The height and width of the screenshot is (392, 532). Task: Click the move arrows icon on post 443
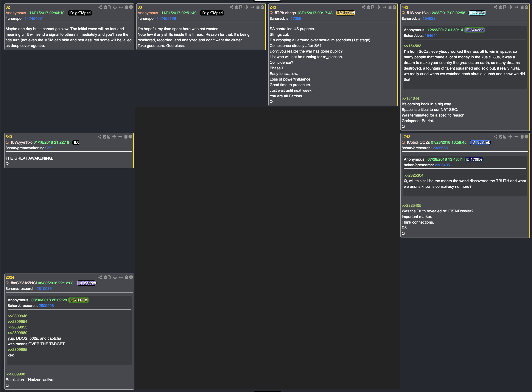click(x=510, y=7)
